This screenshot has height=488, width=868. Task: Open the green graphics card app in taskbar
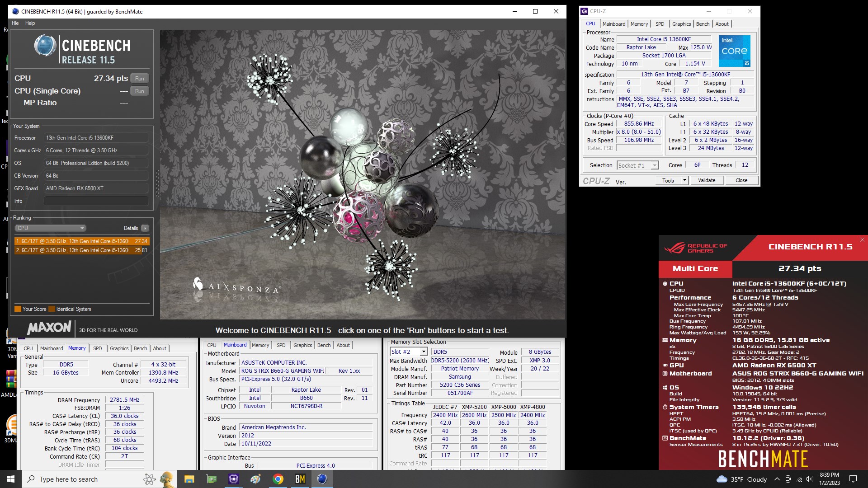[x=211, y=479]
